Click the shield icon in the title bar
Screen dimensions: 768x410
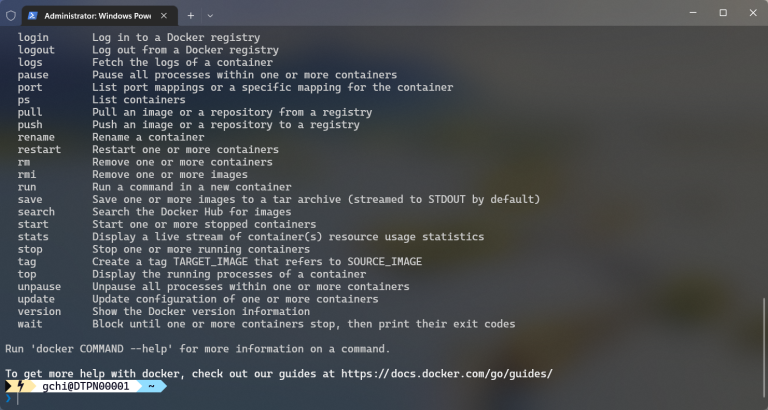click(x=11, y=16)
